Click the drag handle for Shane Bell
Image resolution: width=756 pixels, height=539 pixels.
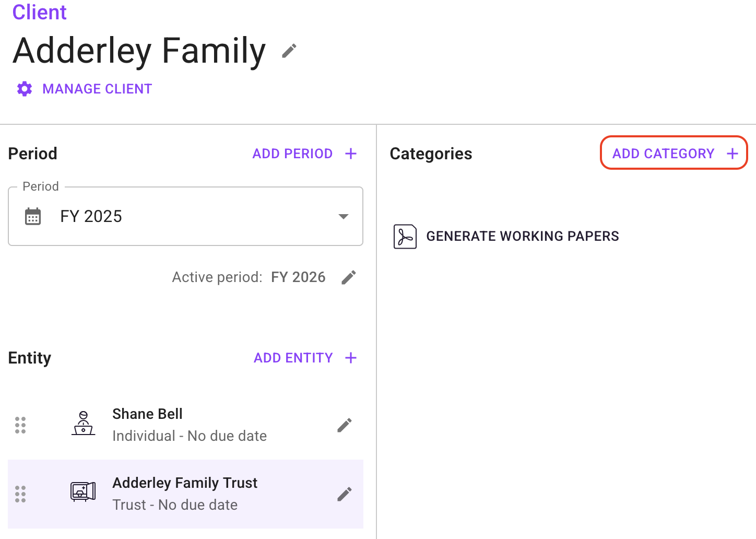pyautogui.click(x=20, y=425)
